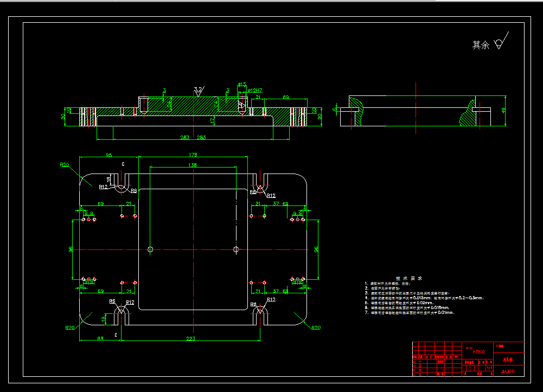Click requirement line 2 in the notes
This screenshot has width=543, height=392.
tap(382, 288)
